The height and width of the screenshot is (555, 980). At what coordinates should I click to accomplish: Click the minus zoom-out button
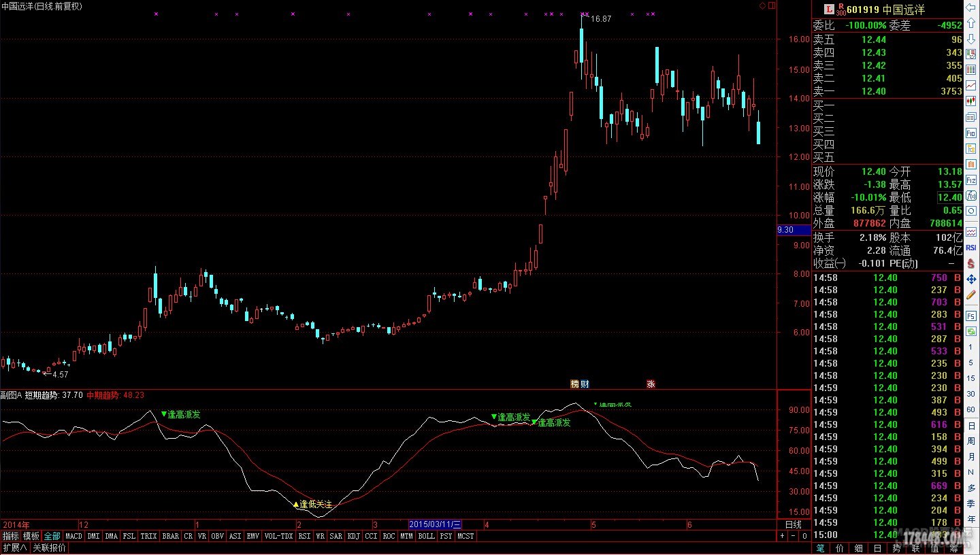[793, 536]
